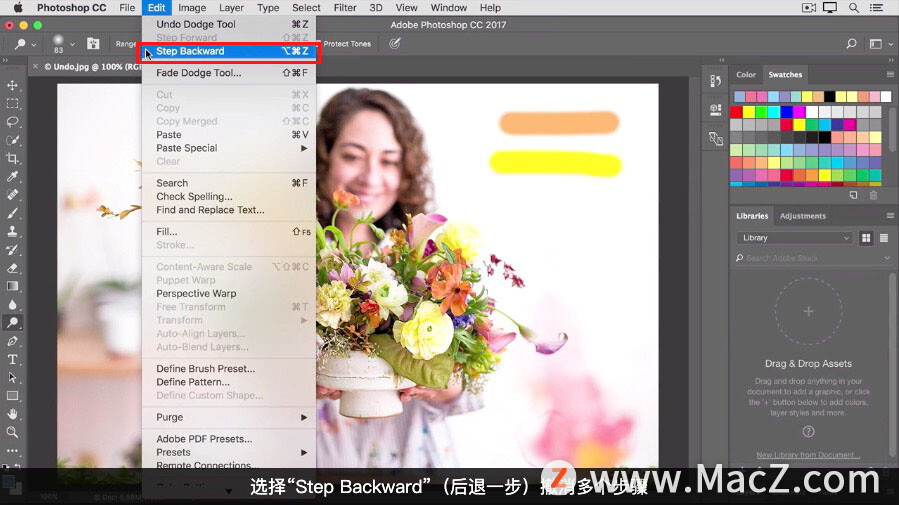Select the Gradient tool

(12, 286)
